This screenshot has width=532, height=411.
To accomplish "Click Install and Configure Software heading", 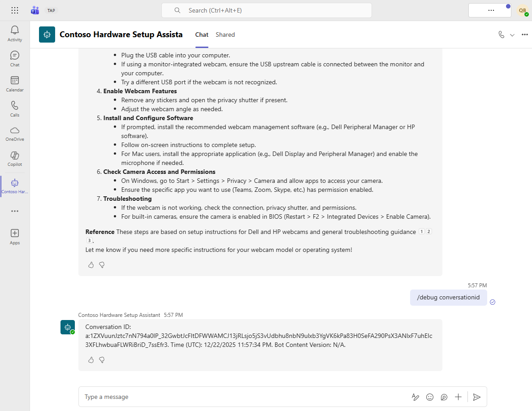I will [x=148, y=118].
